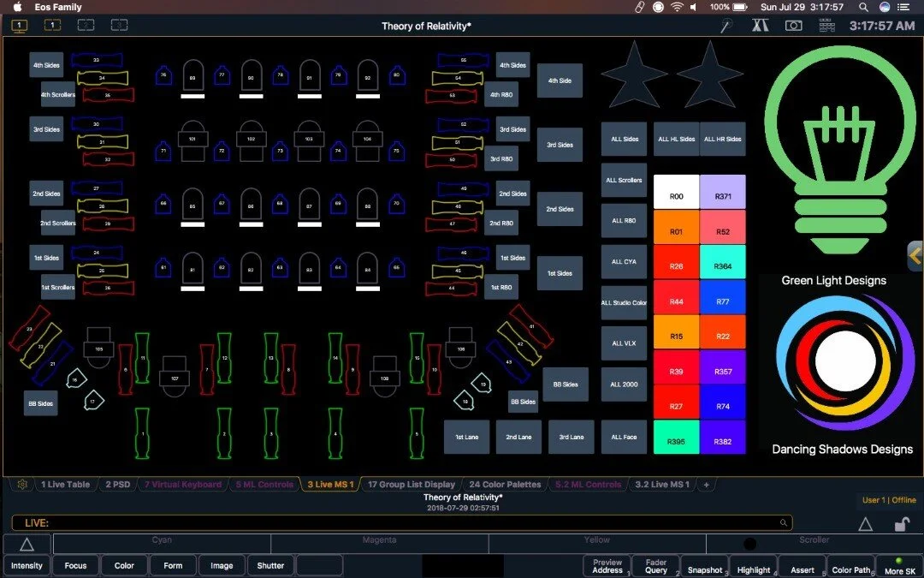Switch to the 24 Color Palettes tab
This screenshot has width=924, height=578.
click(x=505, y=484)
